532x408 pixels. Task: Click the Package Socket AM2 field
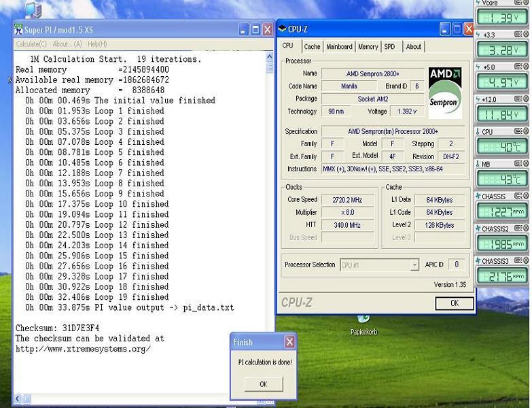(x=373, y=99)
